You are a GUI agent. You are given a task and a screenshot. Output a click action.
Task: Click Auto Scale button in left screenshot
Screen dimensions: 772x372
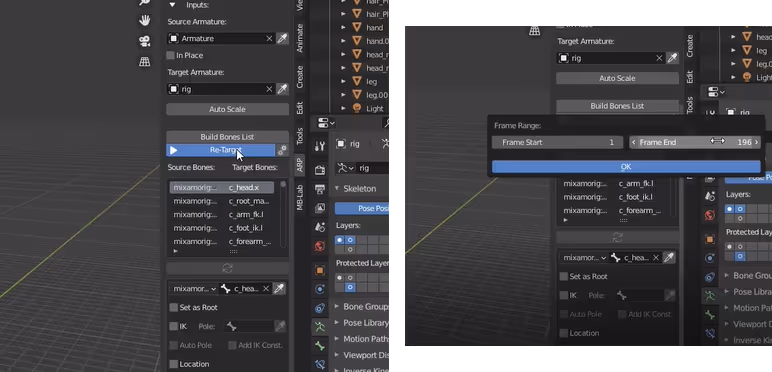[x=227, y=109]
